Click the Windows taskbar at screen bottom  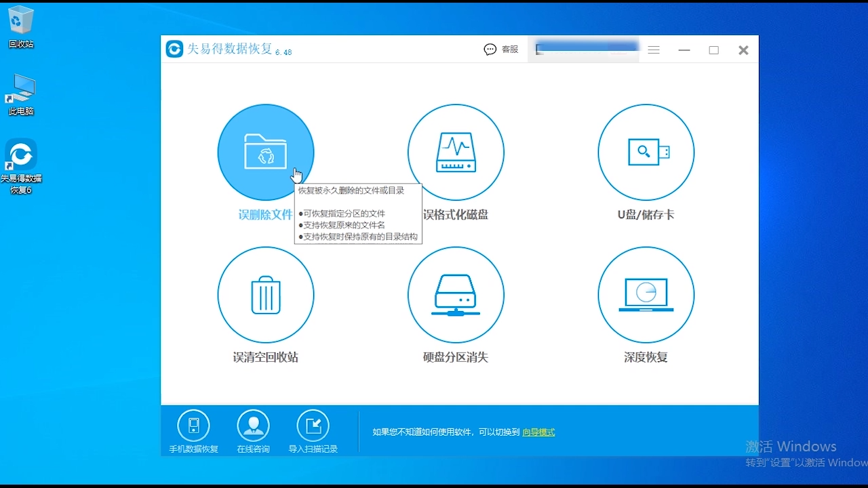coord(434,483)
